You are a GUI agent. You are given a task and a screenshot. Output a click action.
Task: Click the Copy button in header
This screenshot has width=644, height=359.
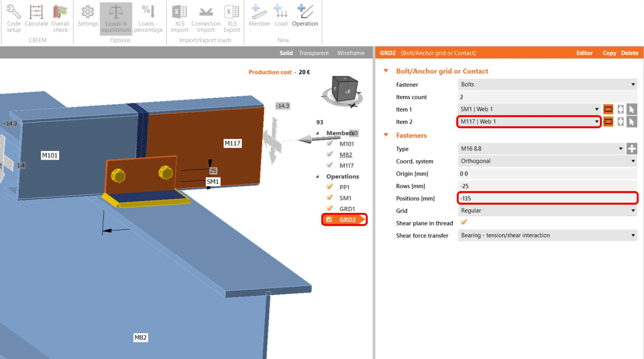[609, 53]
